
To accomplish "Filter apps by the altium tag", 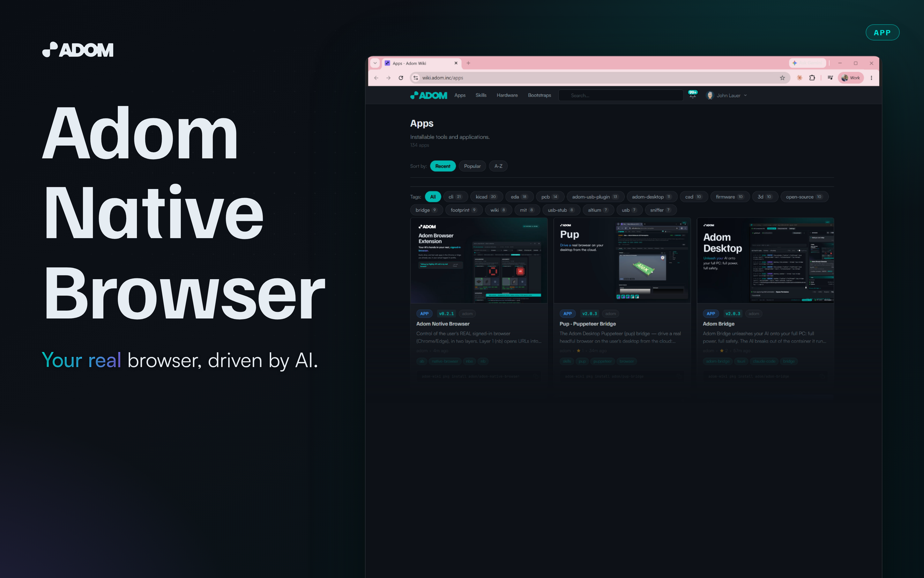I will (598, 210).
